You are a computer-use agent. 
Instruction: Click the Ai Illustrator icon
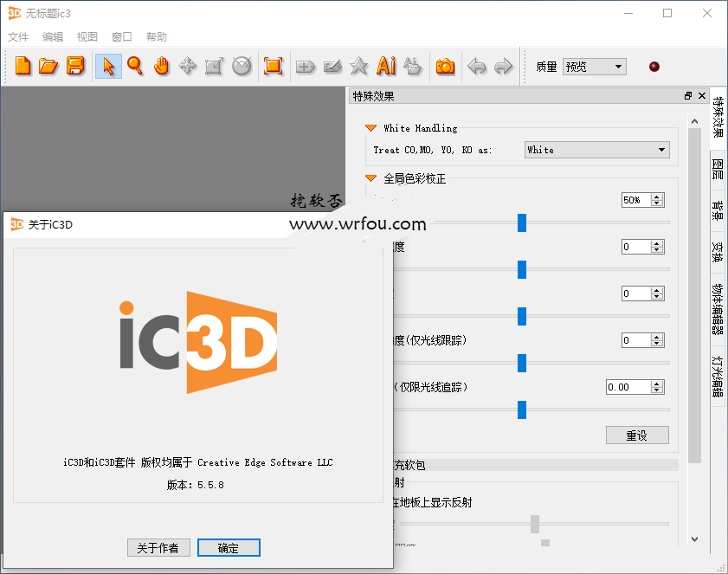386,67
